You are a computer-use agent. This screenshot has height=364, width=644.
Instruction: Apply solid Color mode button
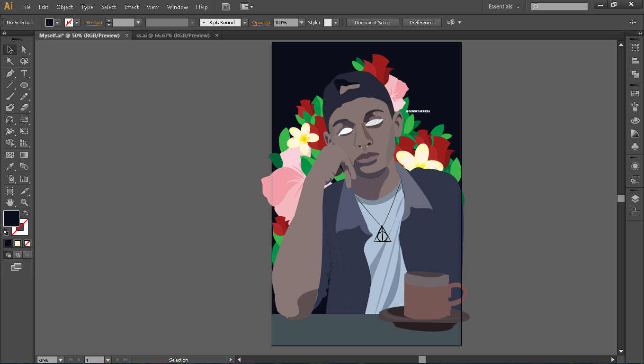coord(8,244)
